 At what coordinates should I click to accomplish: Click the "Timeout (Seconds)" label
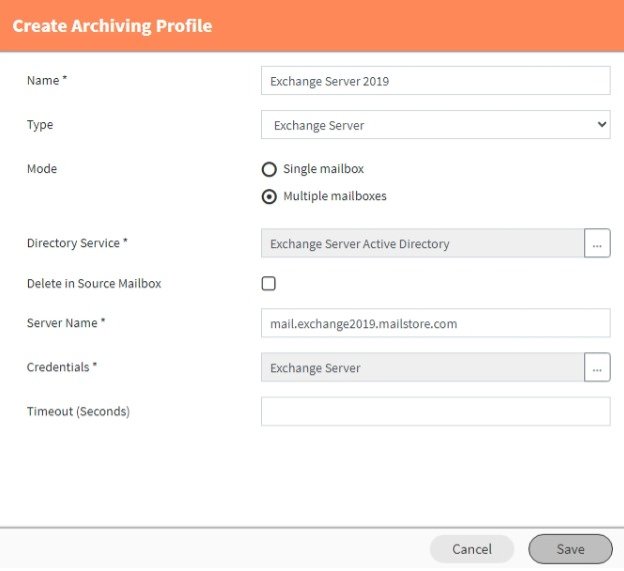[x=78, y=412]
